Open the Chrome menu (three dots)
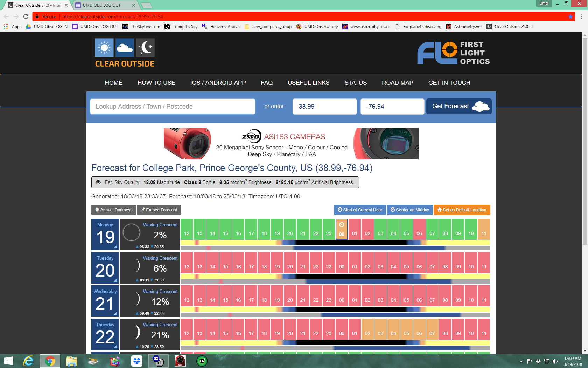The image size is (588, 368). tap(582, 16)
